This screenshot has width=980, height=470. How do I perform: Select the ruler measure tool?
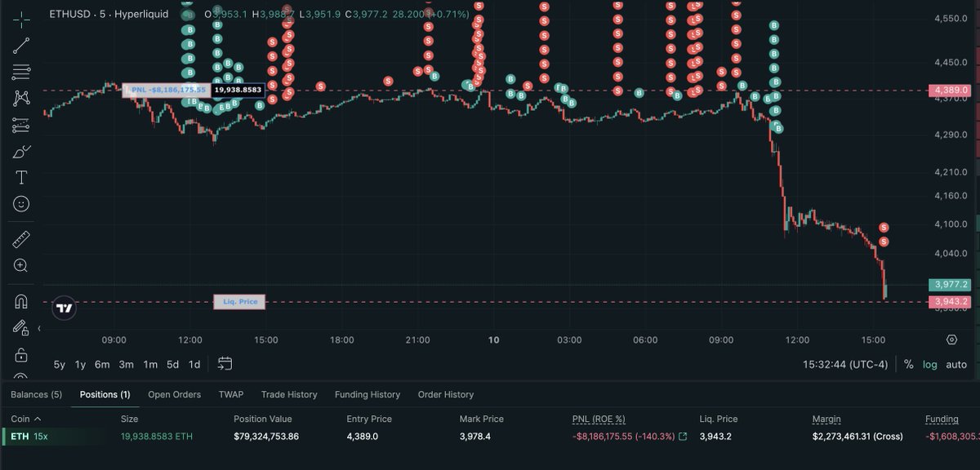21,239
